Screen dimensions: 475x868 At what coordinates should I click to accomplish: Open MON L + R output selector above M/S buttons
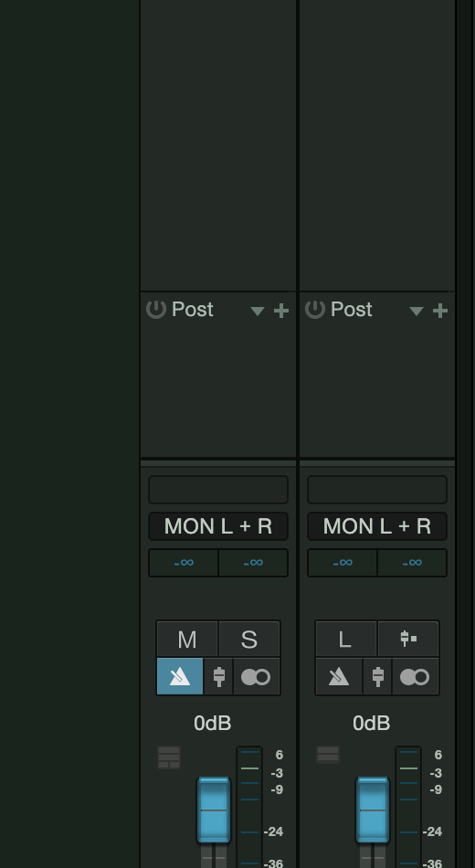218,526
